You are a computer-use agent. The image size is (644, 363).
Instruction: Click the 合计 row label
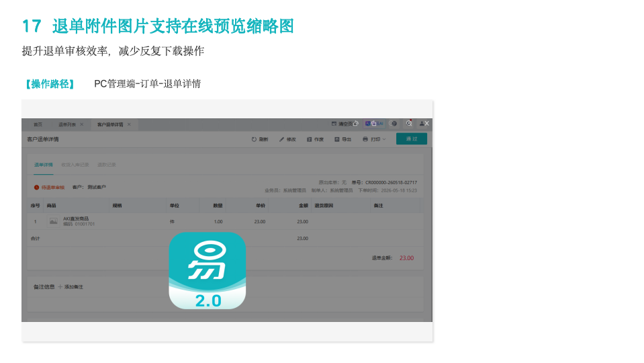point(36,239)
